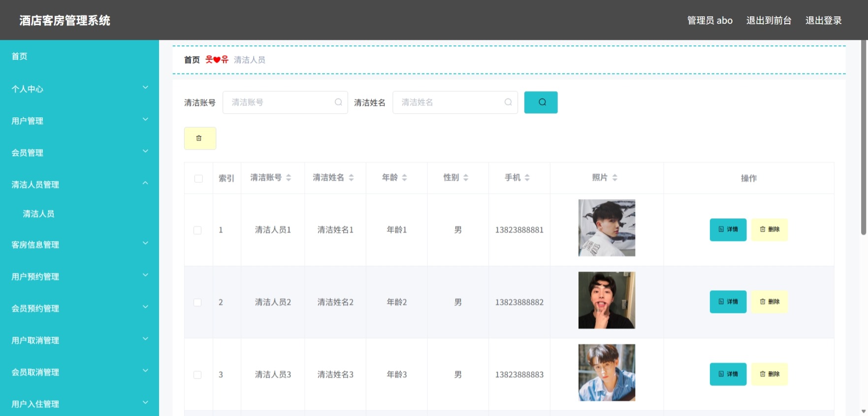Image resolution: width=868 pixels, height=416 pixels.
Task: Click 删除 for 清洁人员3
Action: pyautogui.click(x=770, y=374)
